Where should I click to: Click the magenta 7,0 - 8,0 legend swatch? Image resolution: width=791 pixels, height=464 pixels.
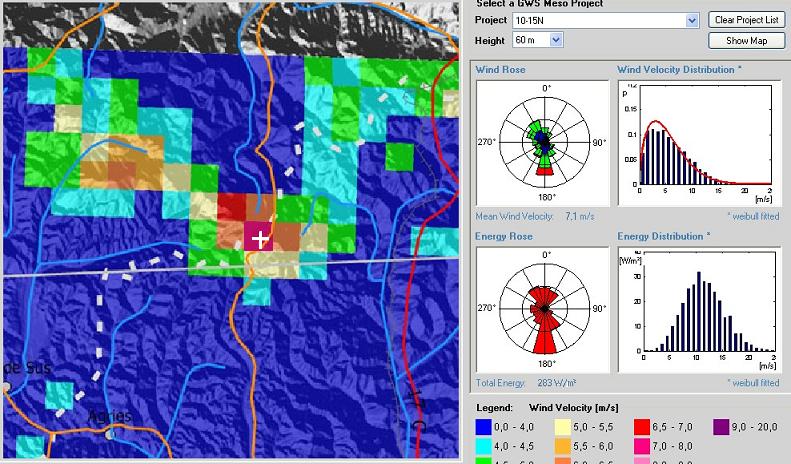pos(643,443)
